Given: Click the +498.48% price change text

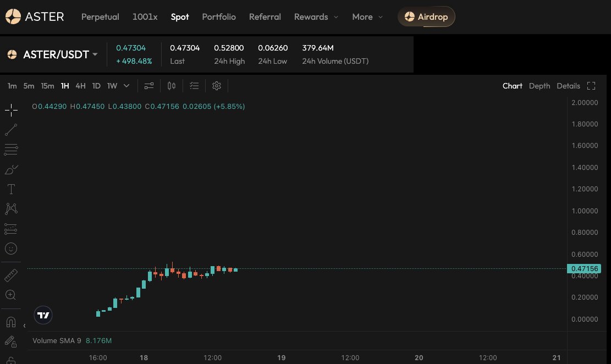Looking at the screenshot, I should coord(134,61).
